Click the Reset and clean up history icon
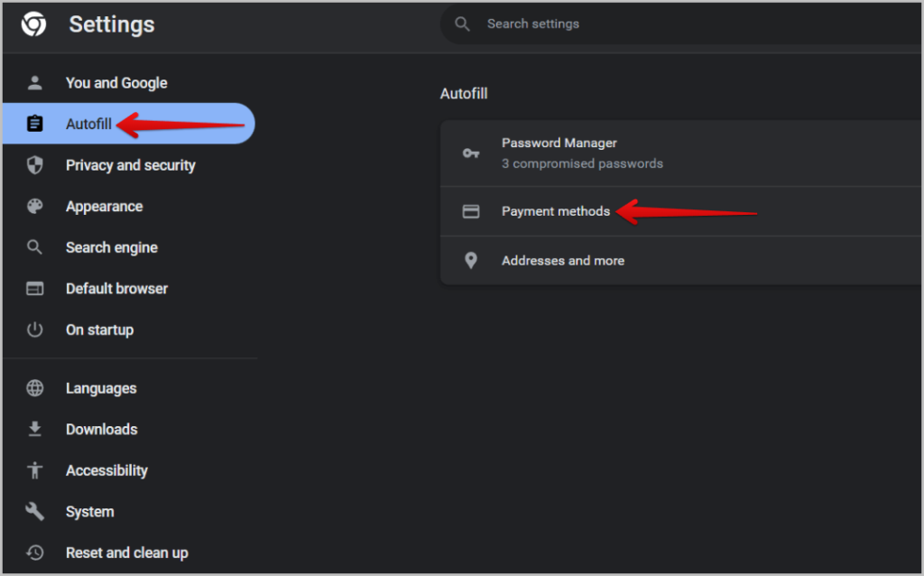The width and height of the screenshot is (924, 576). coord(35,553)
